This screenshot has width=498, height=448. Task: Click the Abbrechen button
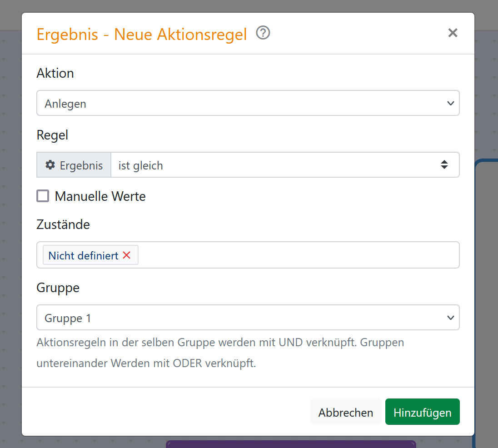(345, 412)
